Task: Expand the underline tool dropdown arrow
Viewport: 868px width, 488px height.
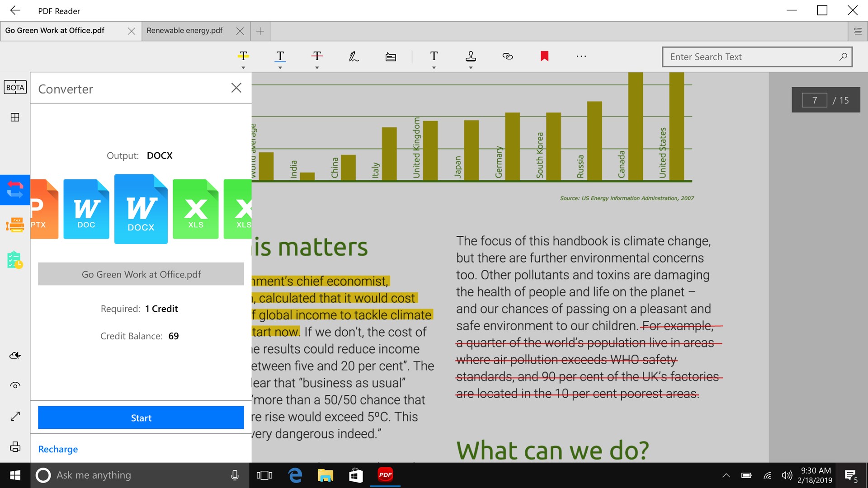Action: (x=280, y=68)
